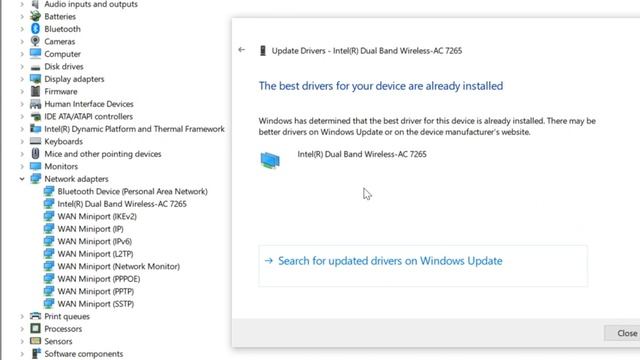The width and height of the screenshot is (640, 360).
Task: Click the WAN Miniport (IPv6) icon
Action: 49,241
